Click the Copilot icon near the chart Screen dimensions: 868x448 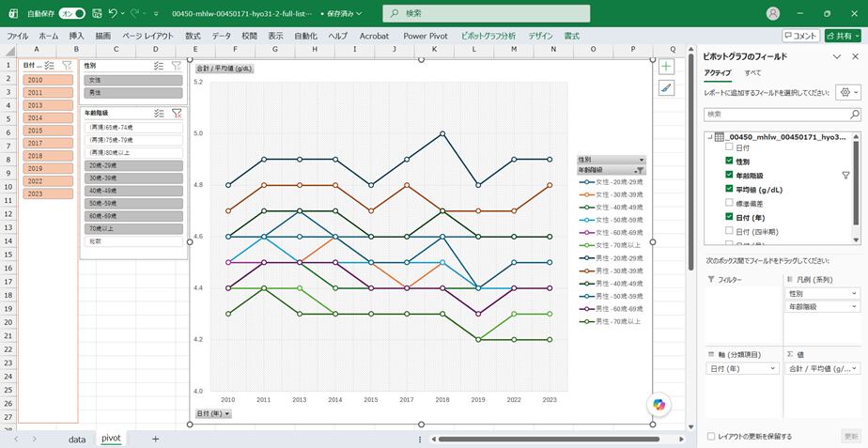coord(659,404)
